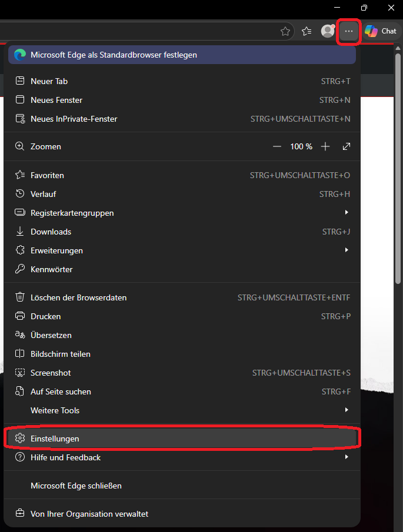Select Neuer Tab menu entry
Image resolution: width=403 pixels, height=532 pixels.
pos(182,81)
